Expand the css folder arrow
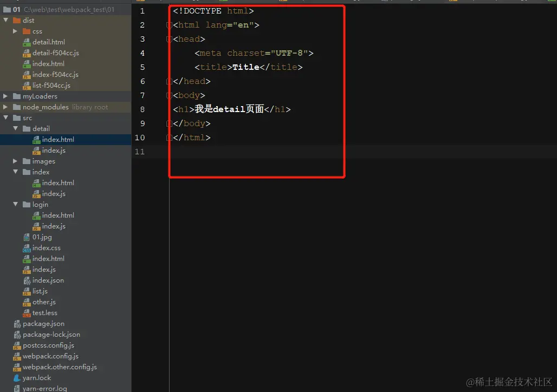The height and width of the screenshot is (392, 557). [15, 31]
